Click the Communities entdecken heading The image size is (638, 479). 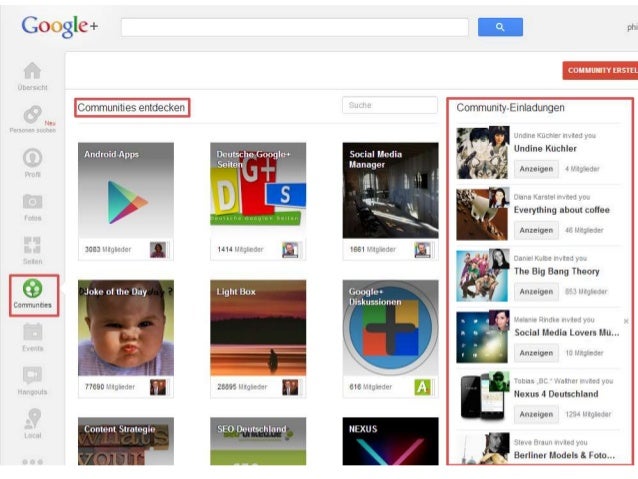pos(131,108)
